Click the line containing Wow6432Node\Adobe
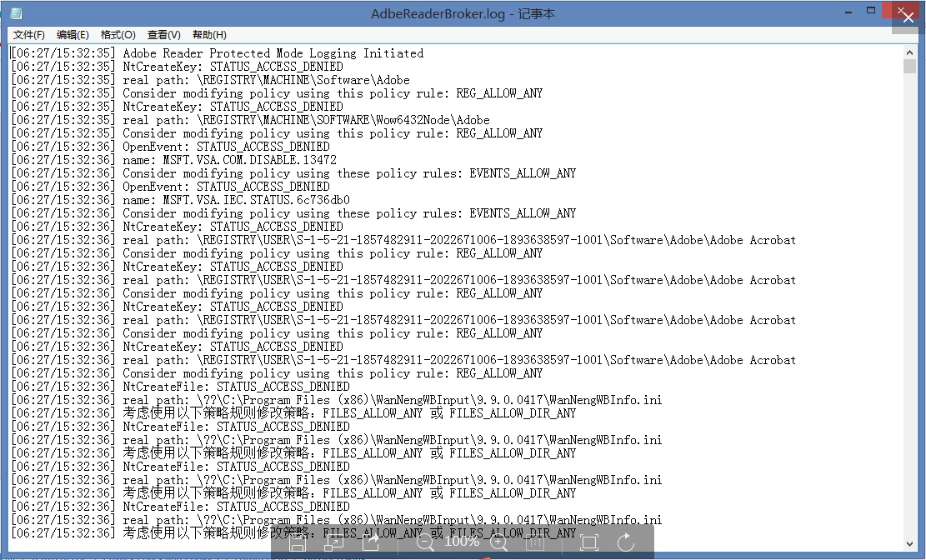Viewport: 926px width, 560px height. point(306,120)
